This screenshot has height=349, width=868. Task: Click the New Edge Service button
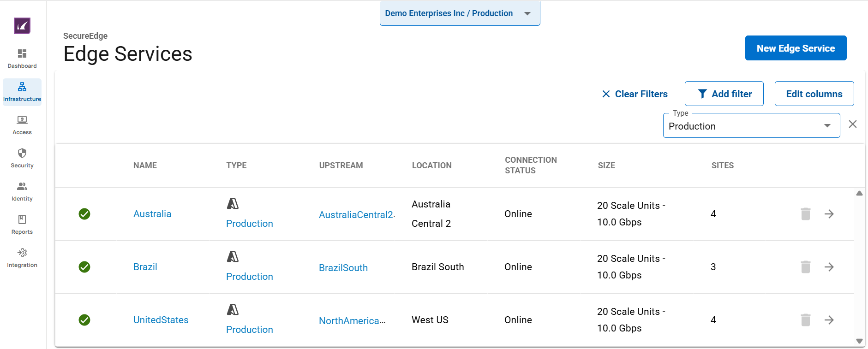coord(795,48)
